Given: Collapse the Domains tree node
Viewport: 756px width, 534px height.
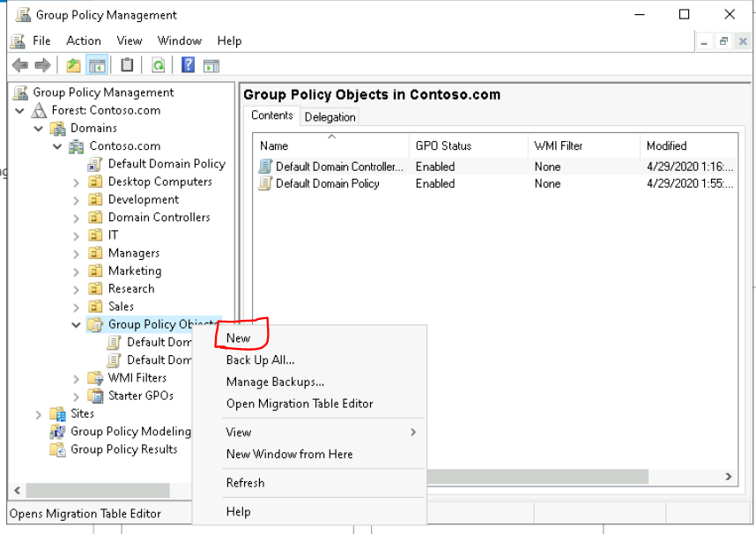Looking at the screenshot, I should [39, 129].
